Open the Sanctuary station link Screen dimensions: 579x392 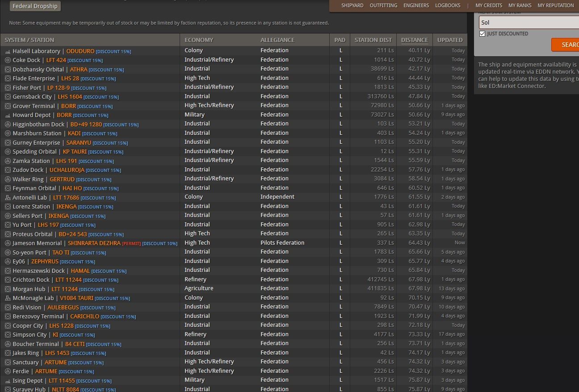pos(25,363)
